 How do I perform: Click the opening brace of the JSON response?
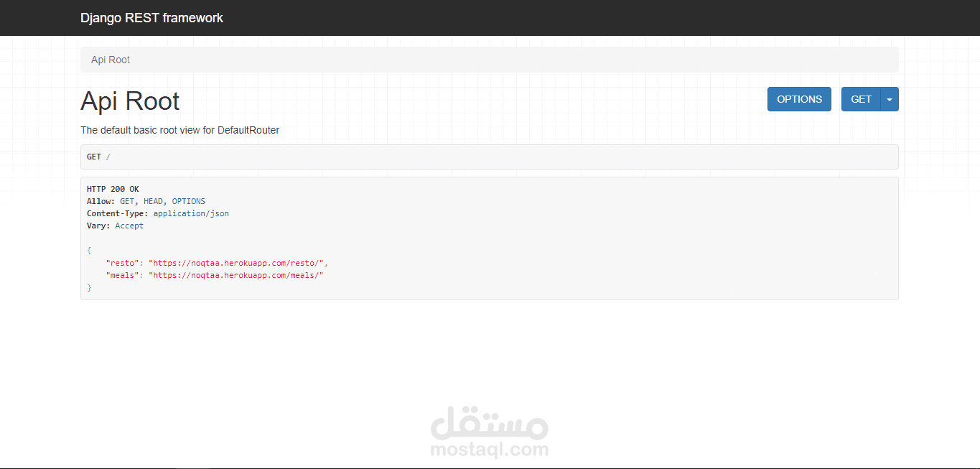[x=89, y=250]
